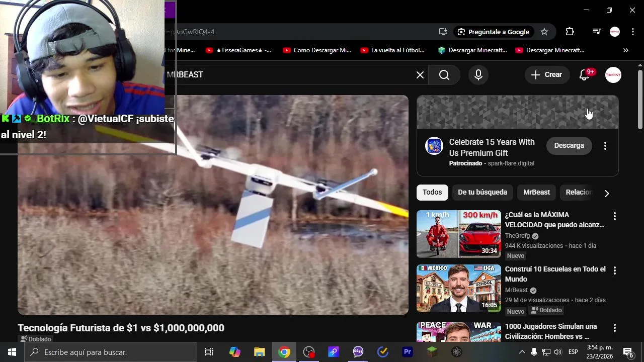Start voice search with the microphone icon
The image size is (644, 362).
pos(478,75)
